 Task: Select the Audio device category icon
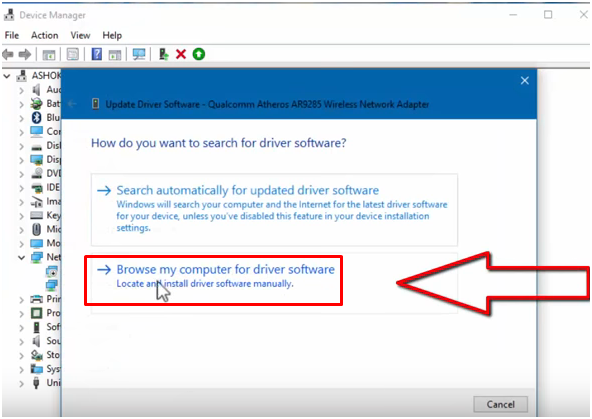tap(37, 90)
